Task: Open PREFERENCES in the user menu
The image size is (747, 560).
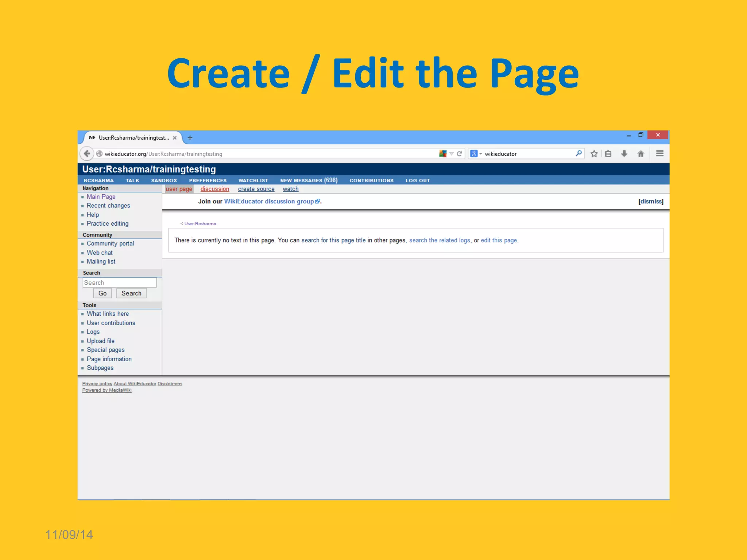Action: [x=208, y=180]
